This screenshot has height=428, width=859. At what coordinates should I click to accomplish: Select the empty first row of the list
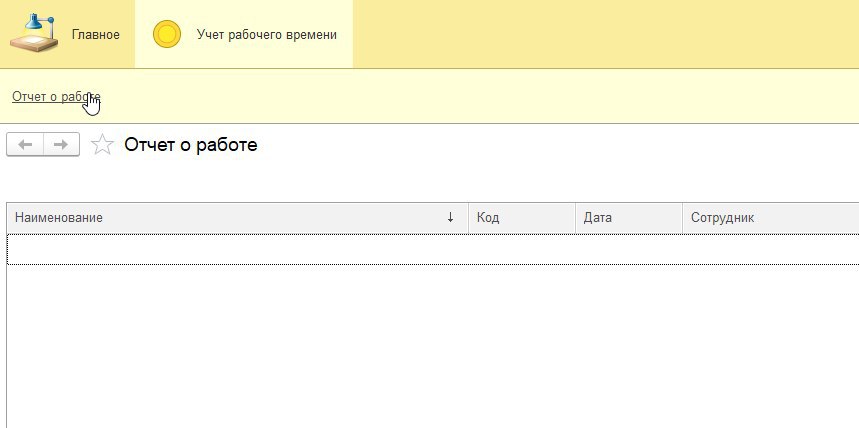(x=433, y=249)
